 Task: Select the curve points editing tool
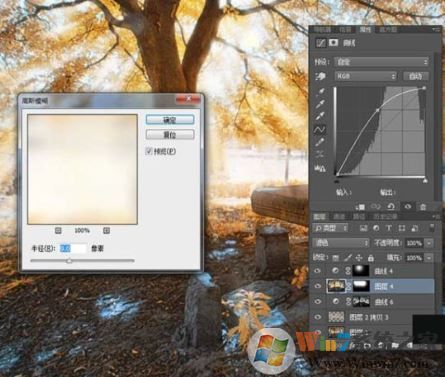tap(320, 129)
